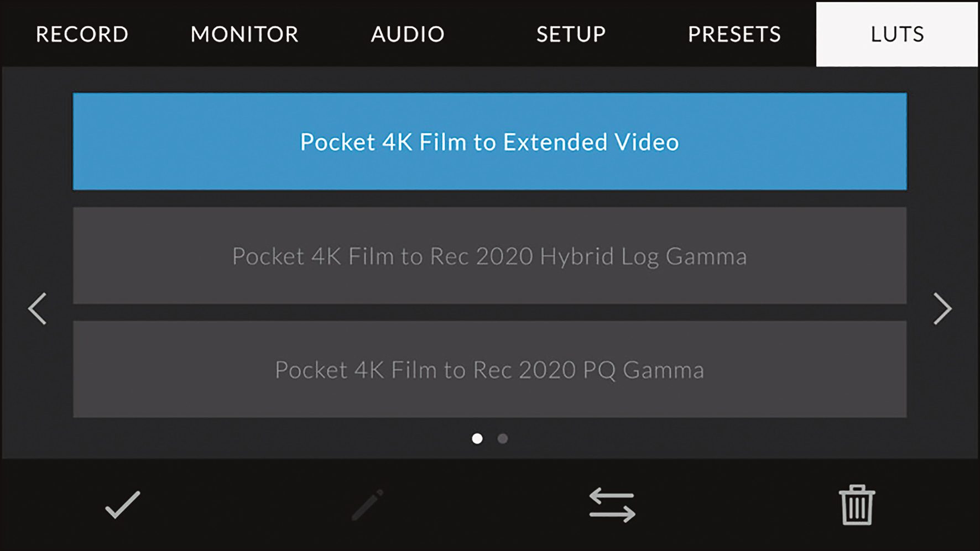980x551 pixels.
Task: Select Pocket 4K Film to Rec 2020 Hybrid Log Gamma
Action: point(490,256)
